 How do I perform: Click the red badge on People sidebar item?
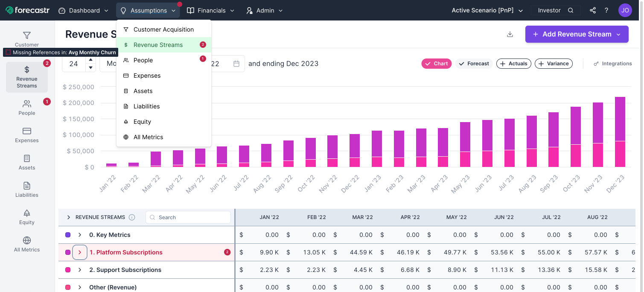(47, 102)
